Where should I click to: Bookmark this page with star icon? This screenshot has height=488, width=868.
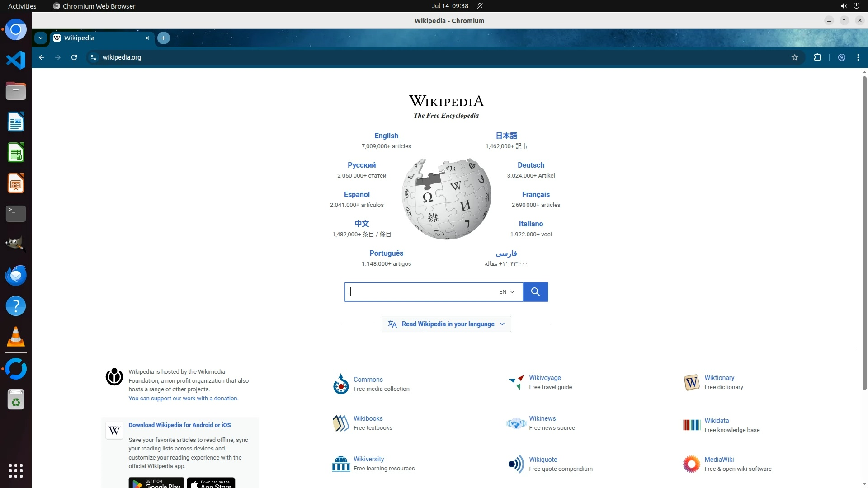[x=795, y=57]
